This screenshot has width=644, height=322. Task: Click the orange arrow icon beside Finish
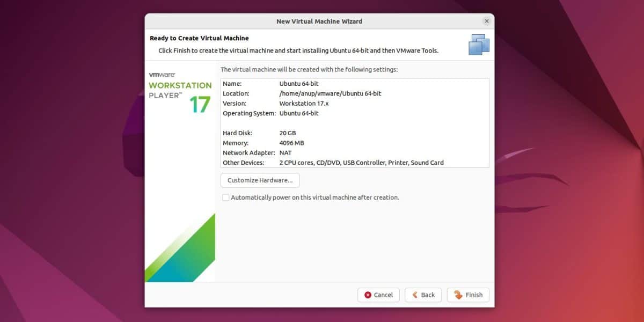457,295
